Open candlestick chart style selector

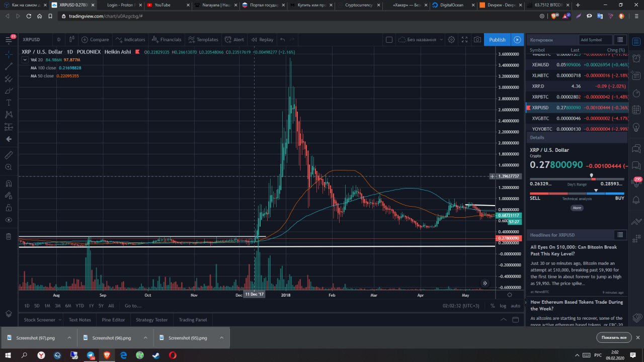[72, 40]
